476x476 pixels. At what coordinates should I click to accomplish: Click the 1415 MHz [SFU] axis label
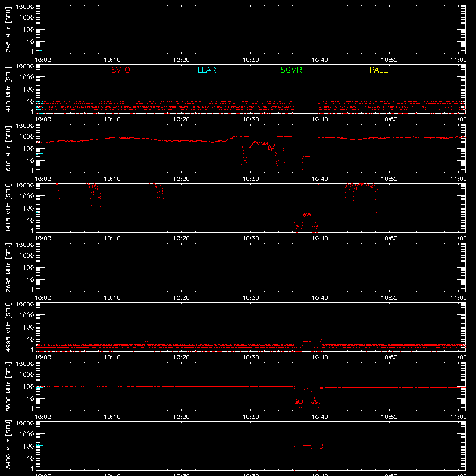pos(8,208)
